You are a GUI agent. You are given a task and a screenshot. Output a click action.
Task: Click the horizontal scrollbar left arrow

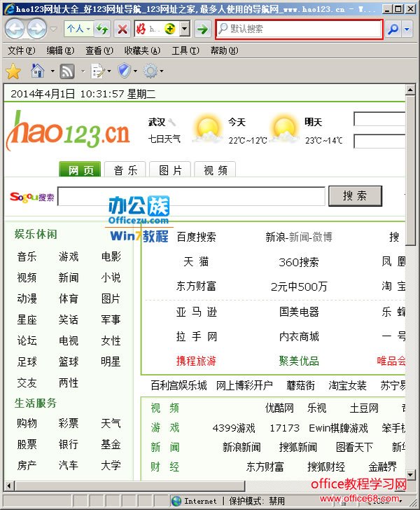tap(9, 486)
